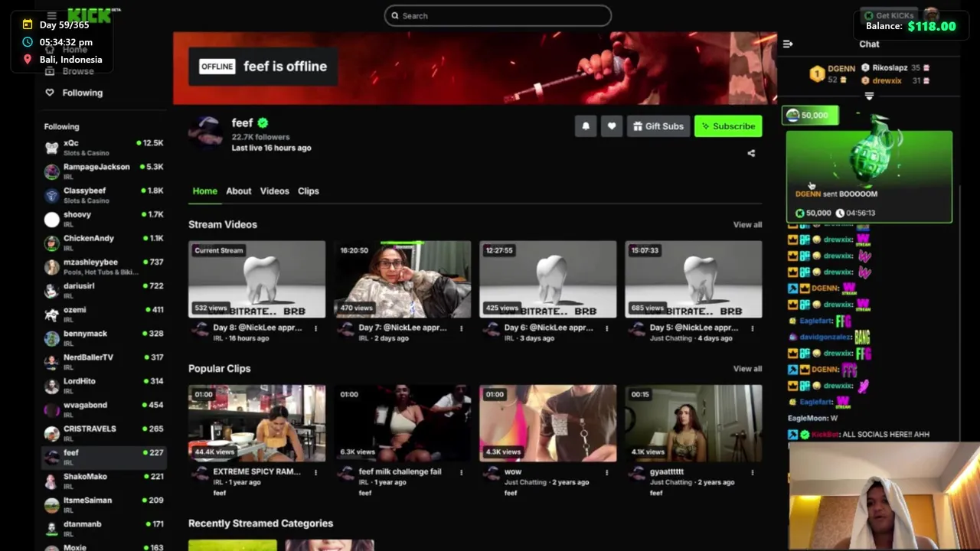This screenshot has width=980, height=551.
Task: Click feef's verified badge
Action: pyautogui.click(x=263, y=122)
